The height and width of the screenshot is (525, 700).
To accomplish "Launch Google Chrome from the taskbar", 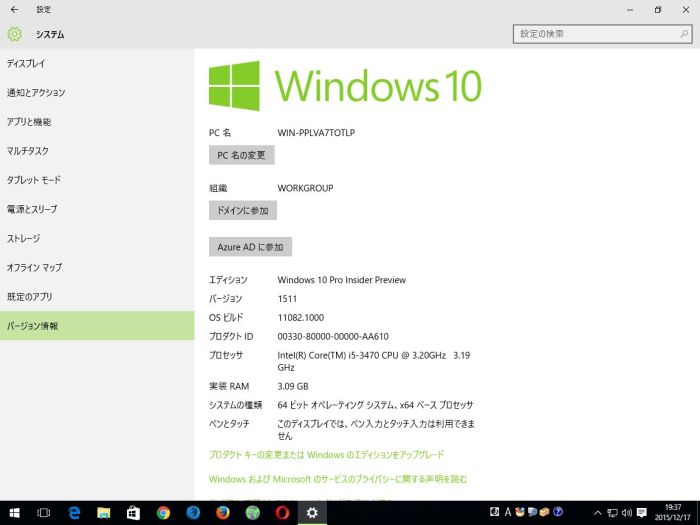I will [x=163, y=512].
